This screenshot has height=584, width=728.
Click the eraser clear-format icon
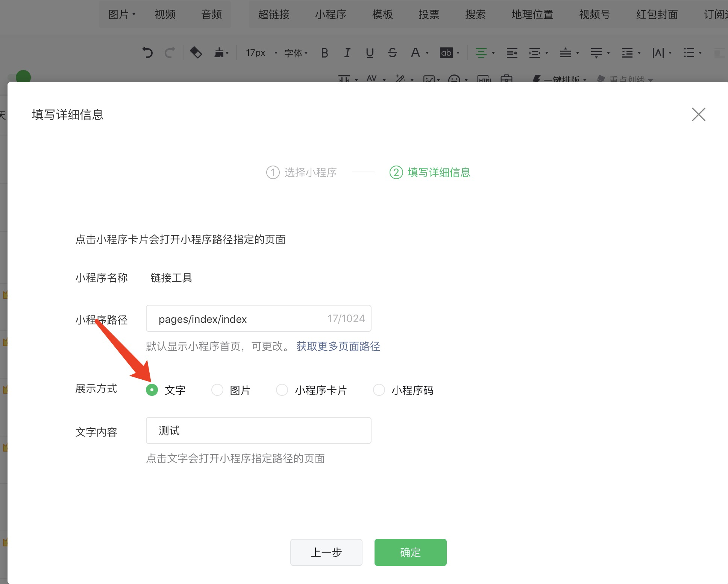tap(196, 52)
